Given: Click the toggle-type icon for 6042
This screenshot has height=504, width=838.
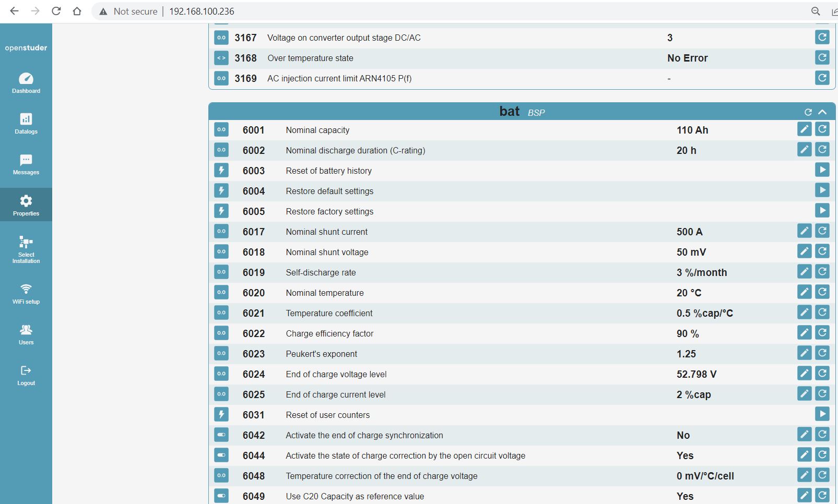Looking at the screenshot, I should coord(221,435).
